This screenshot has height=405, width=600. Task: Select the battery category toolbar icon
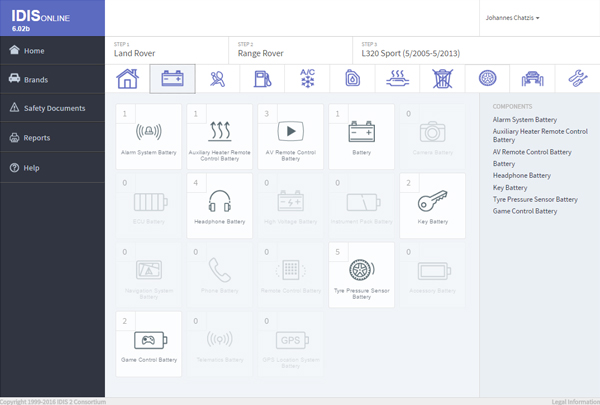click(173, 78)
